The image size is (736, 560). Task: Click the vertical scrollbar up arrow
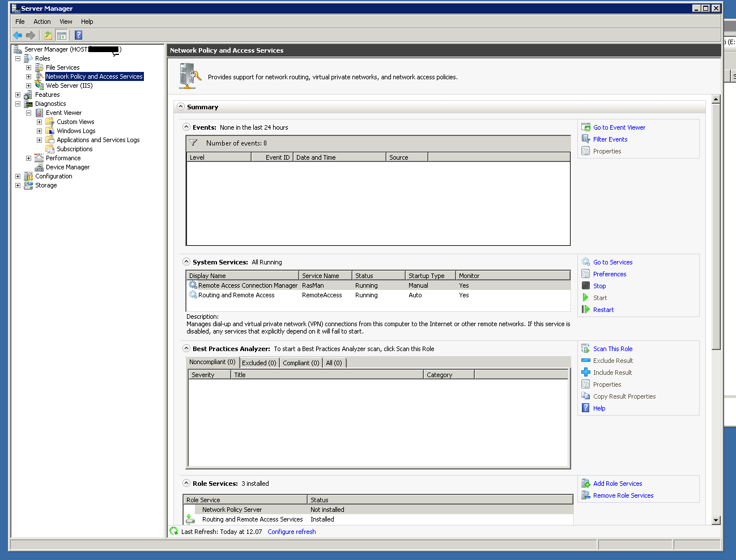tap(716, 99)
